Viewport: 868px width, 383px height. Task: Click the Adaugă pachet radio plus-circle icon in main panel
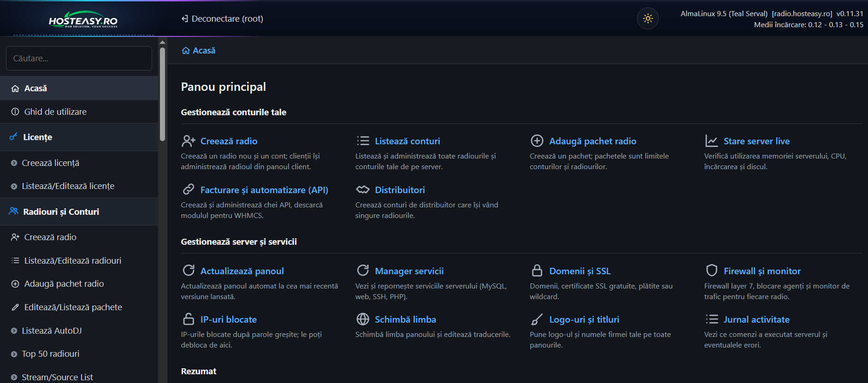pos(537,141)
